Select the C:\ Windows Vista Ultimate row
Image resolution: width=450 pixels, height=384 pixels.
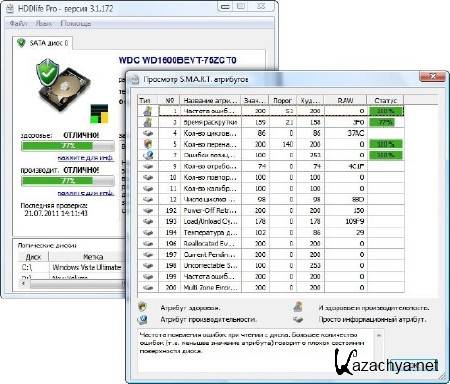pos(72,267)
